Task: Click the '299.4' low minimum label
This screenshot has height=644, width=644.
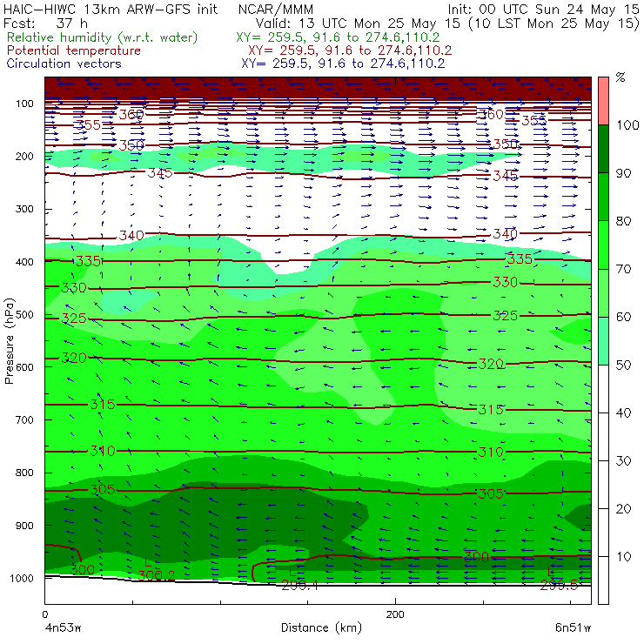Action: [300, 586]
